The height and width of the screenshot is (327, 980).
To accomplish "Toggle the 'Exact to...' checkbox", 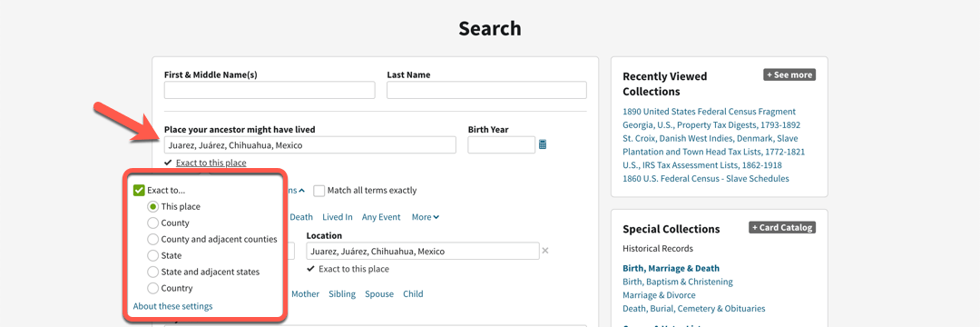I will (x=139, y=190).
